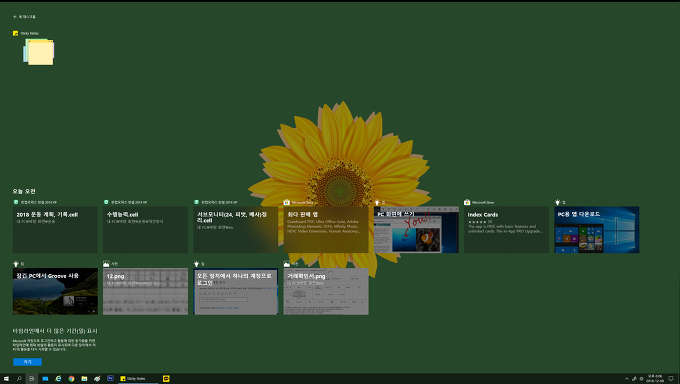This screenshot has width=680, height=384.
Task: Show hidden system tray icons
Action: tap(627, 379)
